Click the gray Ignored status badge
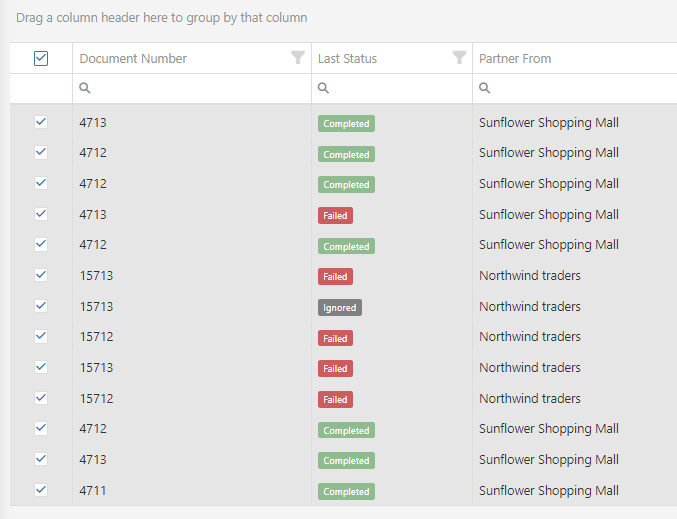Viewport: 677px width, 519px height. pos(339,308)
